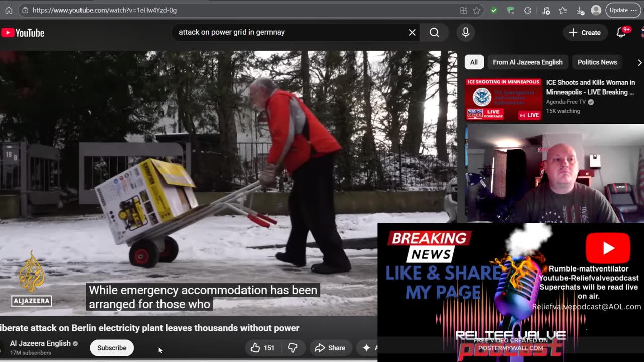Screen dimensions: 644x362
Task: Visit Agenda-Free TV channel name
Action: (566, 102)
